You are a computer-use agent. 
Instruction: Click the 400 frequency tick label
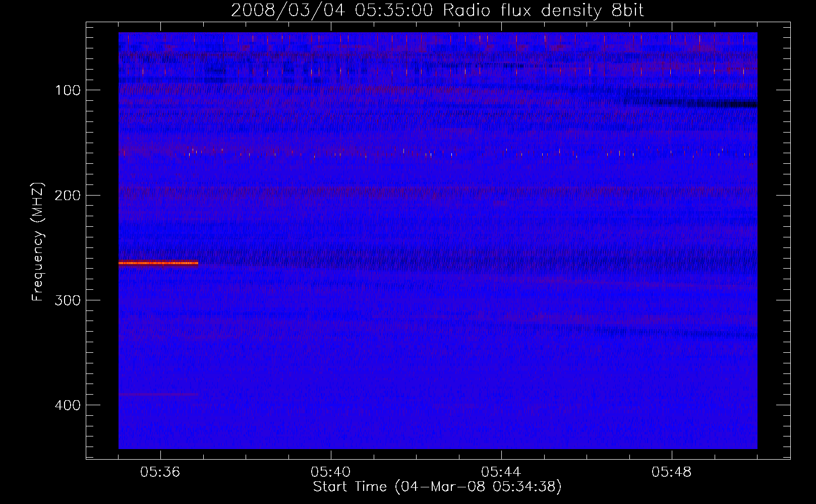pos(68,405)
